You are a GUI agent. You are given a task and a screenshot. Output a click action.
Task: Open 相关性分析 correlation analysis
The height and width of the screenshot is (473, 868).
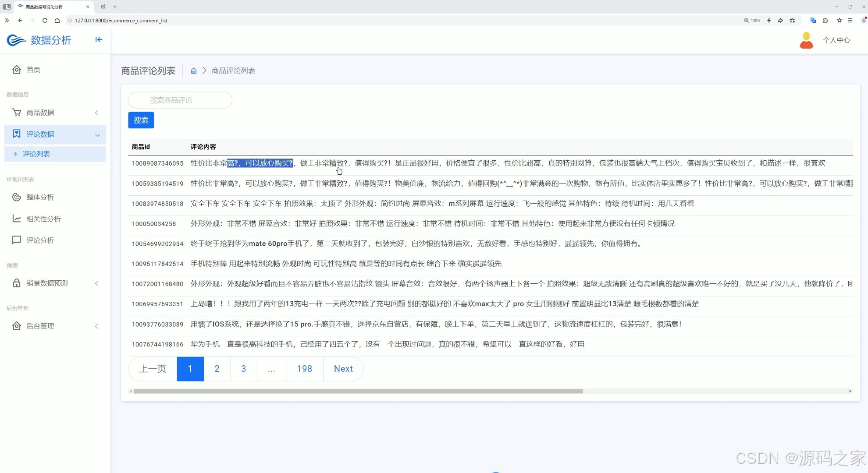point(43,219)
